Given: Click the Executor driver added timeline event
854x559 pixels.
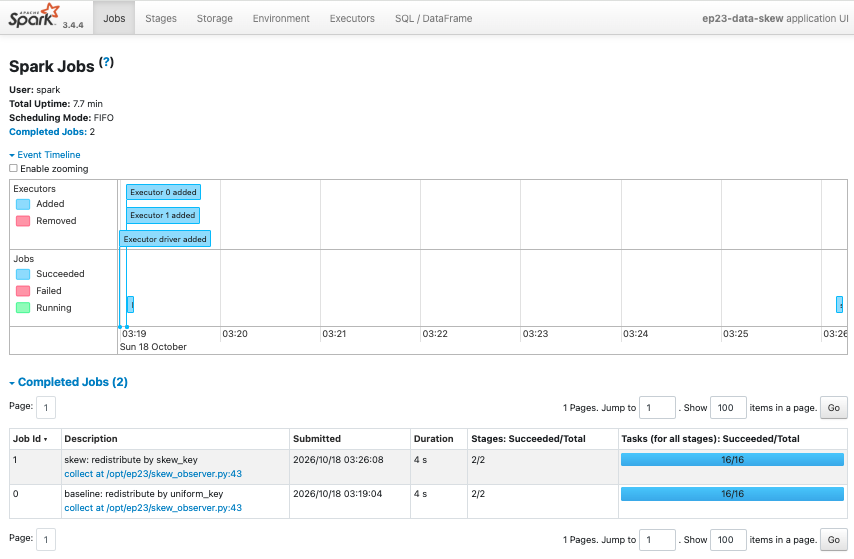Looking at the screenshot, I should click(165, 239).
